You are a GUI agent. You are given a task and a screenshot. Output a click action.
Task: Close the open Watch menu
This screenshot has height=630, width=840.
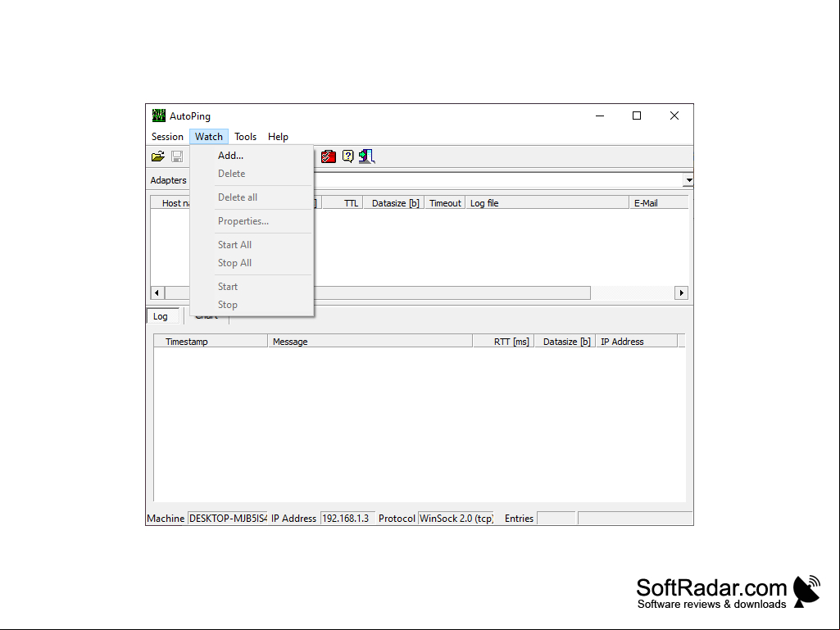[209, 137]
